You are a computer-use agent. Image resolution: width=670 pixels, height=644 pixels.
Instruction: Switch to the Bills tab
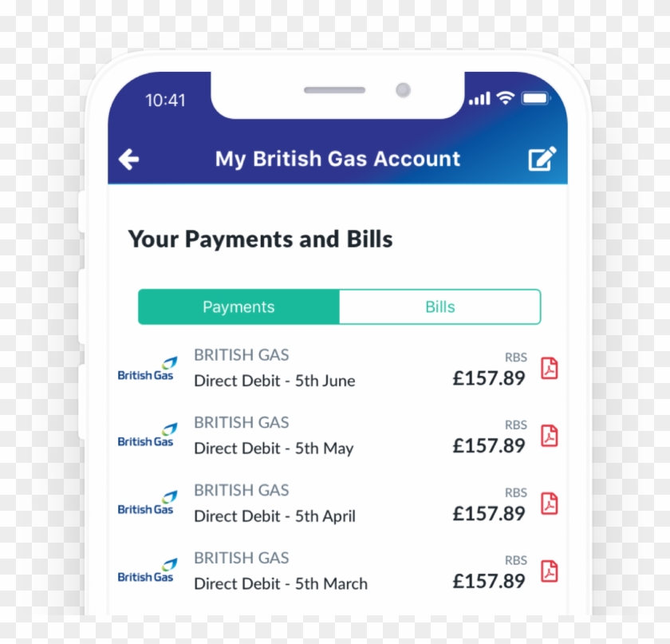click(x=439, y=306)
